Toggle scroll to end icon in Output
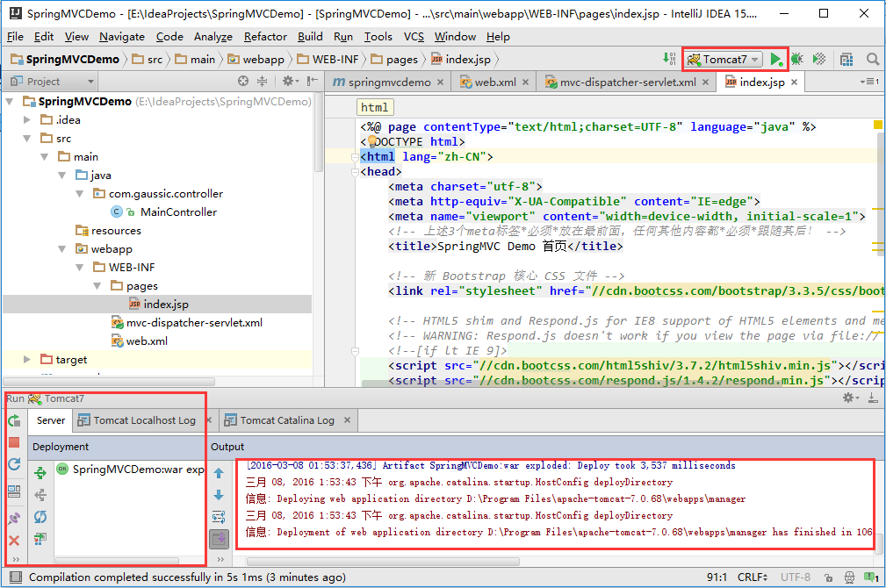 (x=219, y=539)
